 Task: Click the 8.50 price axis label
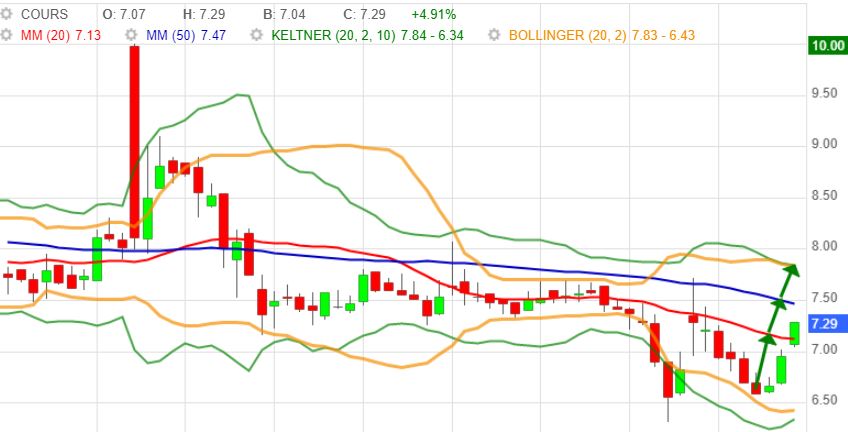point(827,196)
